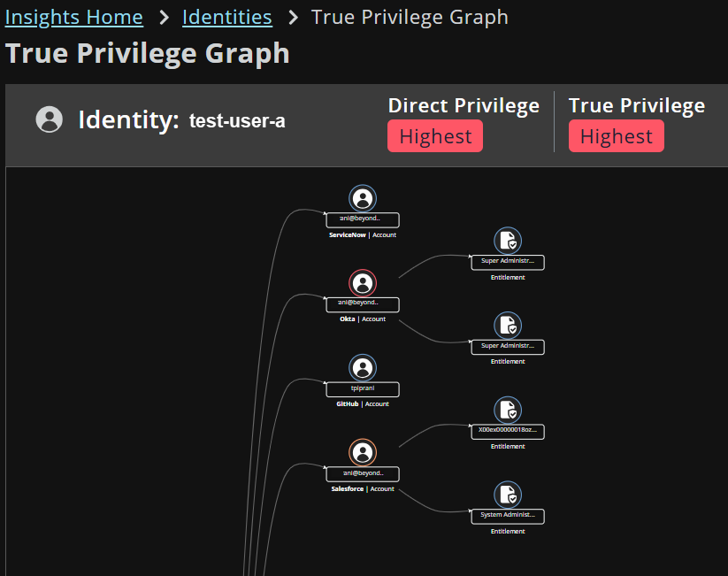Open the X00ex00000018oz entitlement shield icon
Viewport: 728px width, 576px height.
[x=507, y=410]
